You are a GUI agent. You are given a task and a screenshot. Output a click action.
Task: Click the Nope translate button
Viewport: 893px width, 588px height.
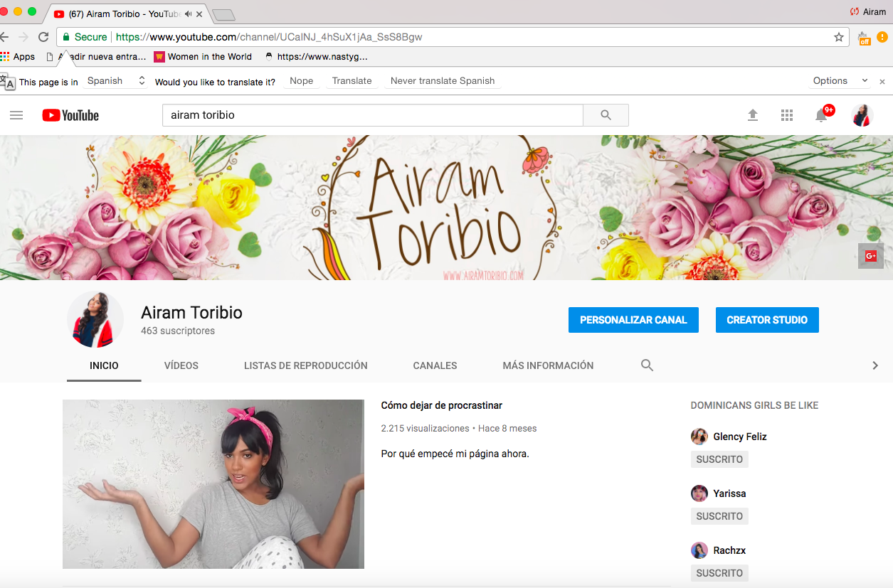click(302, 81)
